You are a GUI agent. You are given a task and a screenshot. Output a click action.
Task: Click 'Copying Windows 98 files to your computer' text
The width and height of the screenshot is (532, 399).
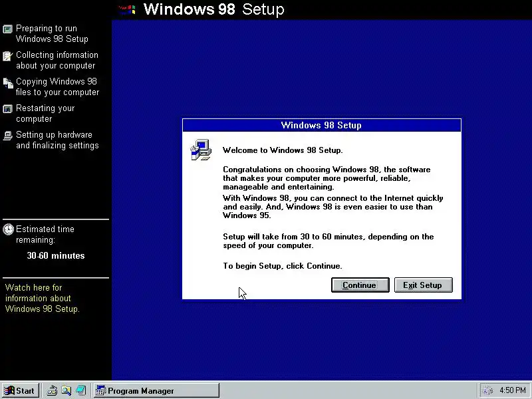[57, 86]
